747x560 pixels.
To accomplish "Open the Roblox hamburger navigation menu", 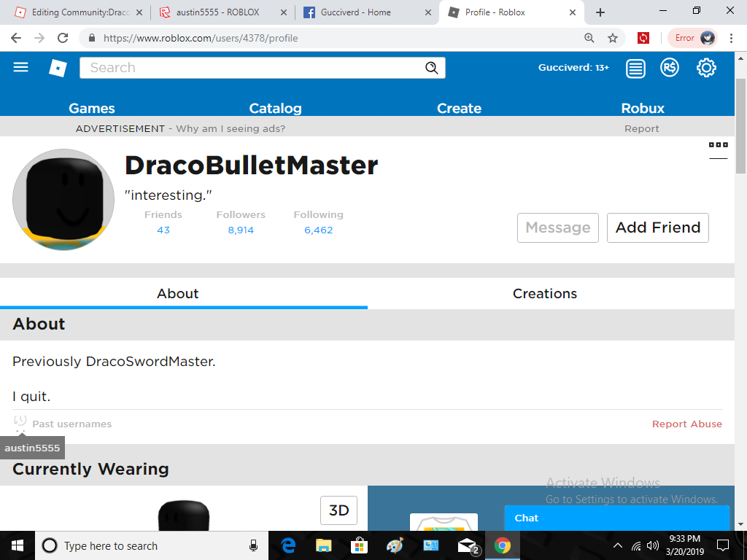I will pos(21,68).
